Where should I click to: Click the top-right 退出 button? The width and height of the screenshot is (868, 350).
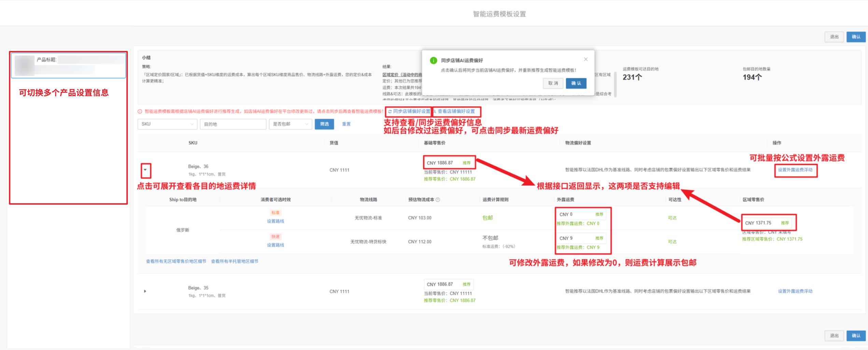click(834, 37)
